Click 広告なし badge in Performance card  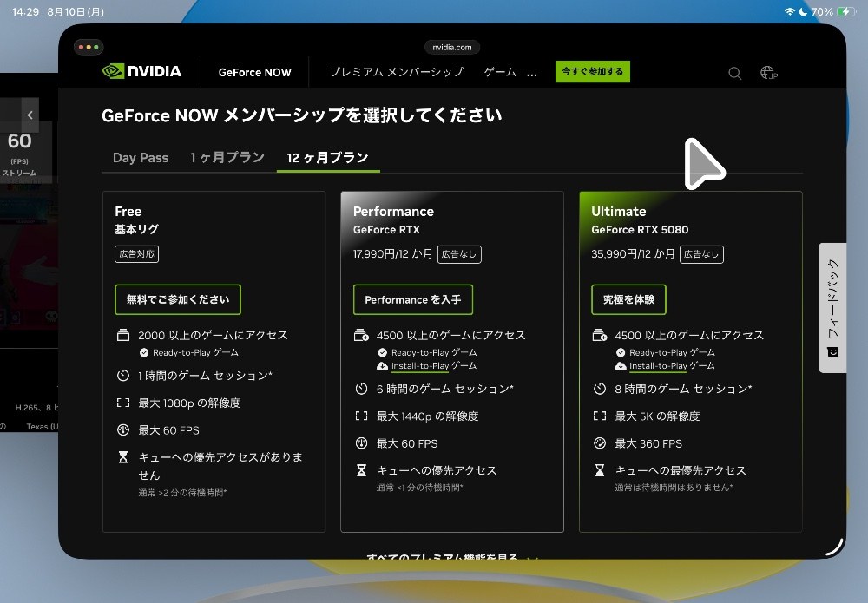(x=459, y=254)
